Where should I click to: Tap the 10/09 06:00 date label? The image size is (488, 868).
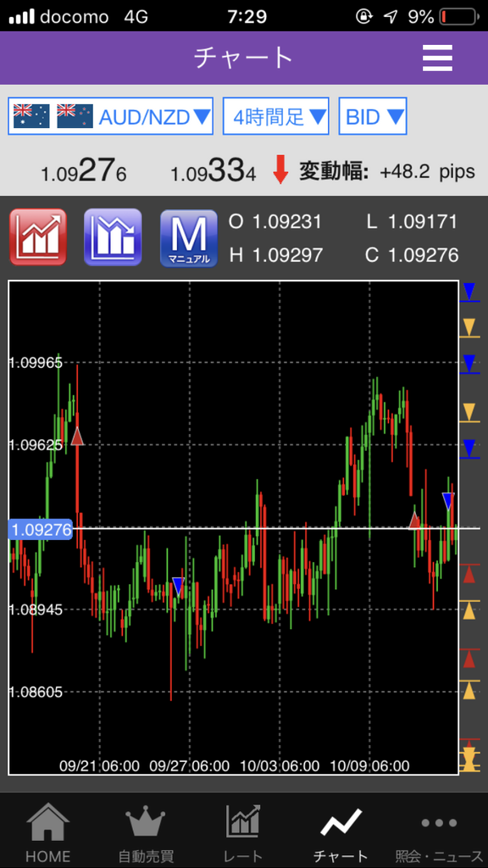pos(369,766)
